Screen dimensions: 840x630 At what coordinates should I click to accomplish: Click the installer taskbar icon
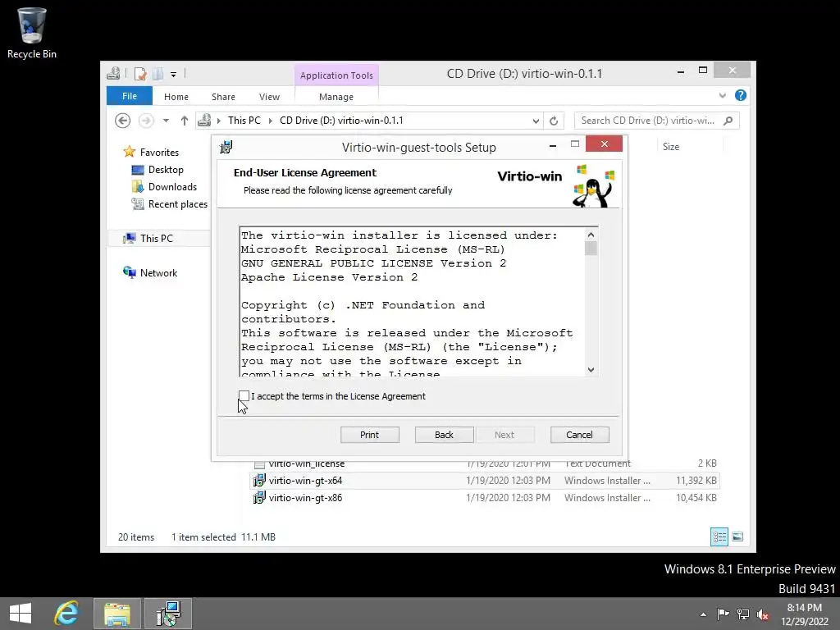click(168, 614)
